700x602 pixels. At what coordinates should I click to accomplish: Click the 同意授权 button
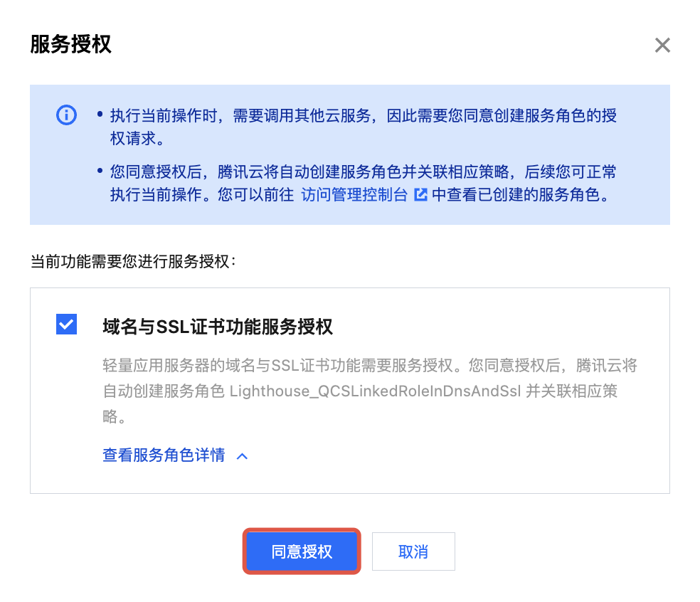point(302,551)
